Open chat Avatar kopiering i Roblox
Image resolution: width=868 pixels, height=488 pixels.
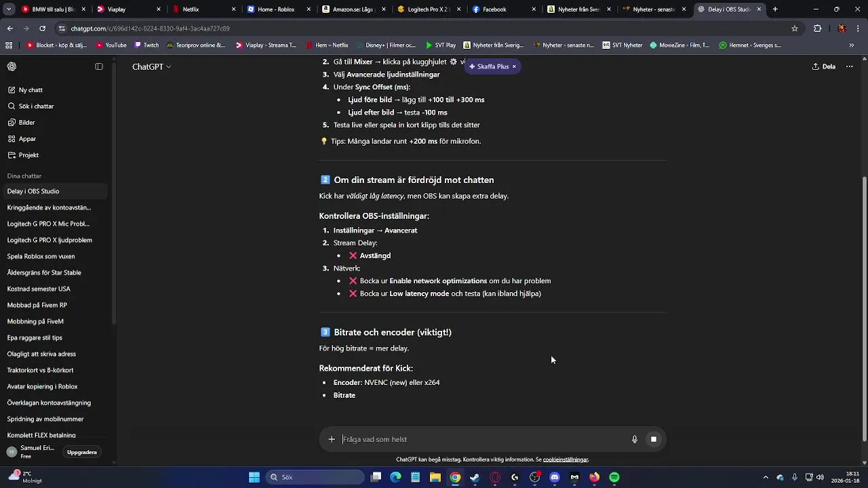click(x=54, y=386)
